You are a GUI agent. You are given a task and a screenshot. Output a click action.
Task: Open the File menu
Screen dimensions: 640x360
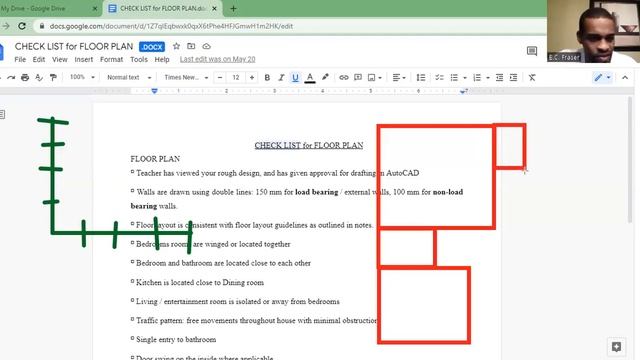20,60
